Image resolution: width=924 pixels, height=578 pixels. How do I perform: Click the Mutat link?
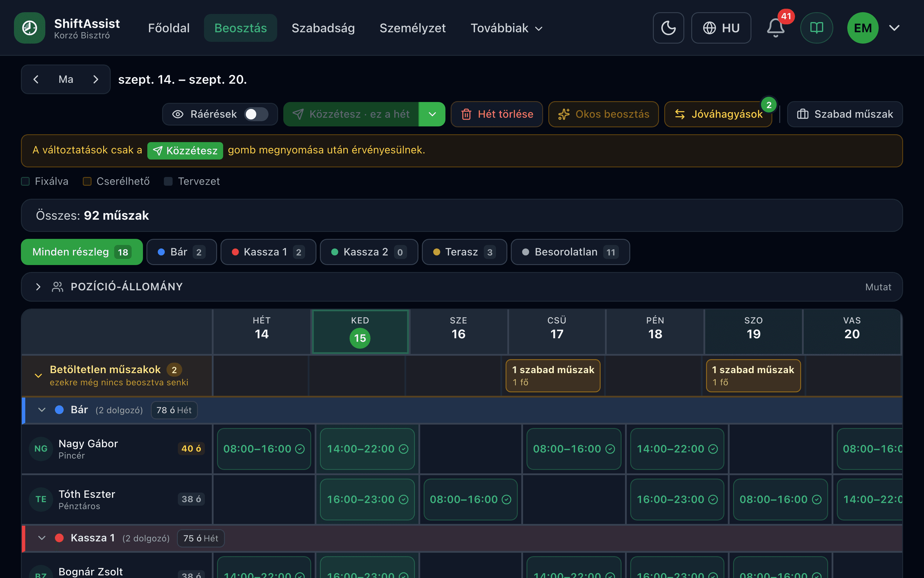[878, 287]
